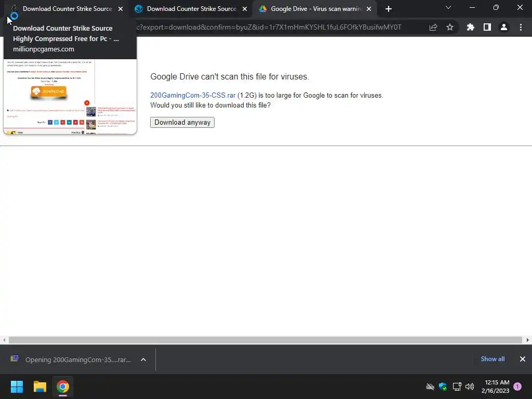The image size is (532, 399).
Task: Click the horizontal scrollbar track
Action: pyautogui.click(x=265, y=340)
